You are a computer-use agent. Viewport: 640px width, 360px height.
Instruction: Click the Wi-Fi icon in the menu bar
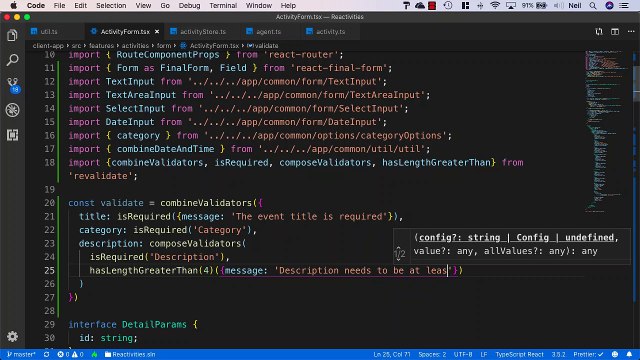495,5
